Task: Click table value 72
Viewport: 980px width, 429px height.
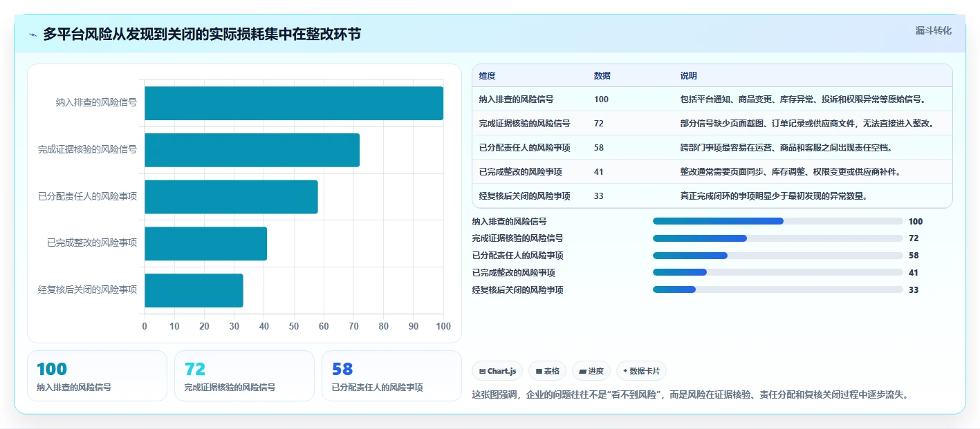Action: pos(599,124)
